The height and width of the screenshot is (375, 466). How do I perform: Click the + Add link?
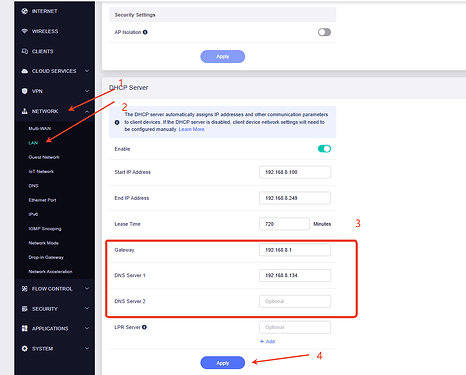coord(267,341)
